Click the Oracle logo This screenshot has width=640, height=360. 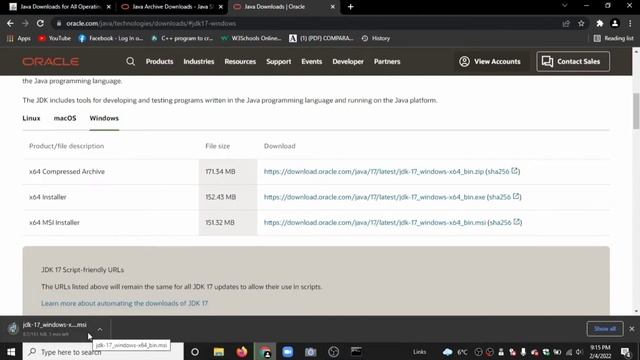51,62
